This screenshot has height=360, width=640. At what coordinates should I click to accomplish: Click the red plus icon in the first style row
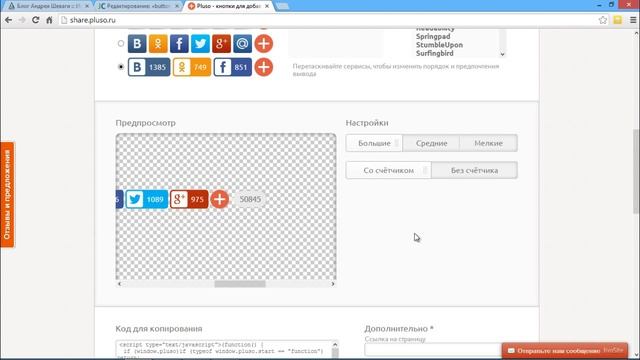tap(264, 44)
